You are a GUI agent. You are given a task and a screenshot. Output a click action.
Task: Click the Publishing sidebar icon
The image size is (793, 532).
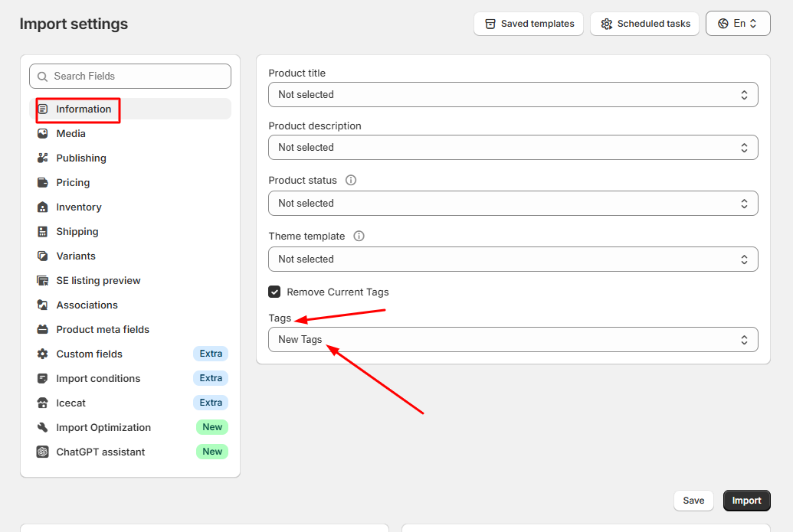click(x=43, y=158)
